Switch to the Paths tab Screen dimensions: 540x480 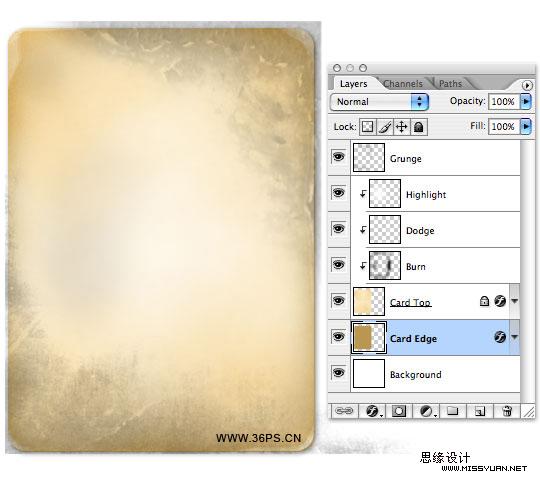tap(450, 84)
